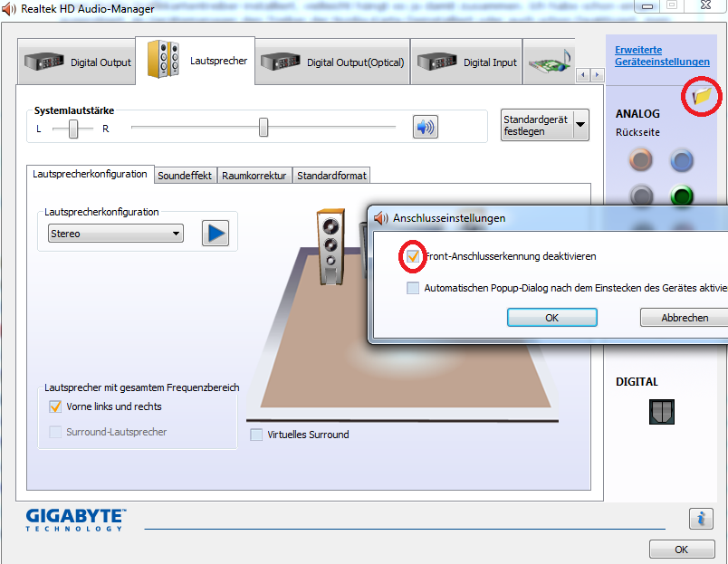This screenshot has width=728, height=564.
Task: Toggle Front-Anschlusserkennung deaktivieren checkbox
Action: tap(413, 256)
